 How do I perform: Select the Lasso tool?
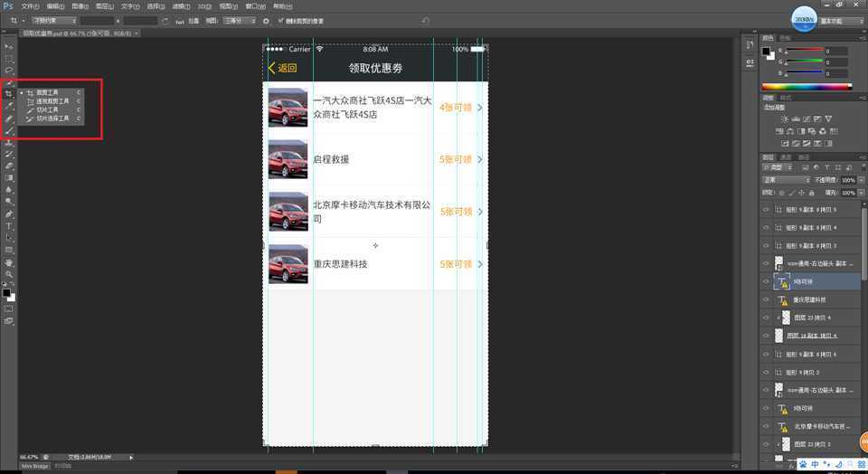[x=8, y=71]
